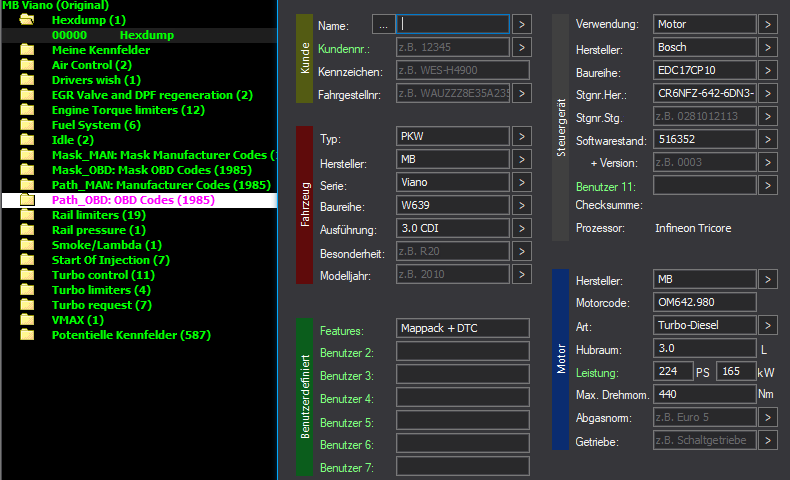Click folder icon beside Engine Torque limiters
Screen dimensions: 790x480
tap(27, 110)
